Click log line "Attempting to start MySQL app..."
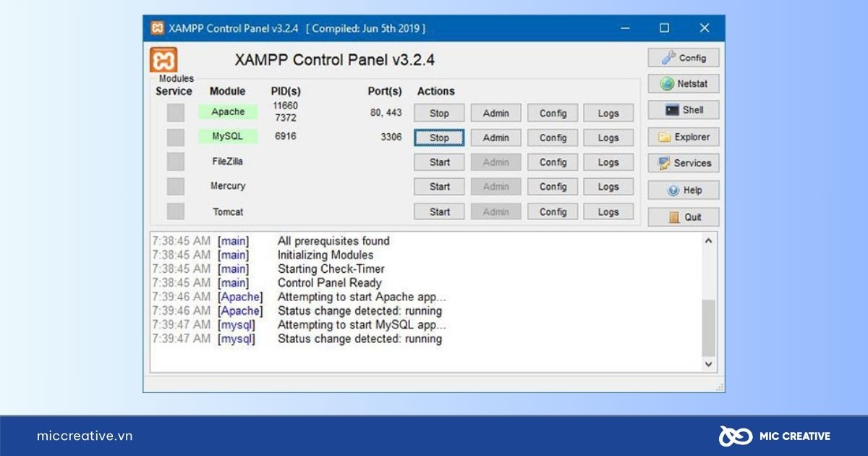Screen dimensions: 868x456 point(362,325)
